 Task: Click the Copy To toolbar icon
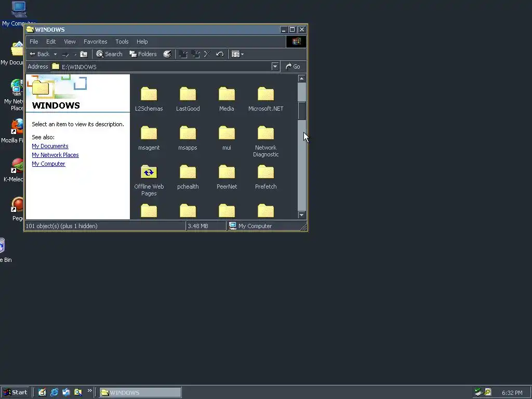pos(196,54)
